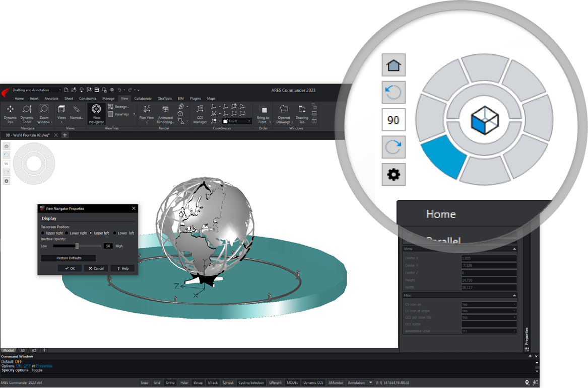Toggle Ortho mode in the status bar
The width and height of the screenshot is (588, 388).
coord(170,383)
